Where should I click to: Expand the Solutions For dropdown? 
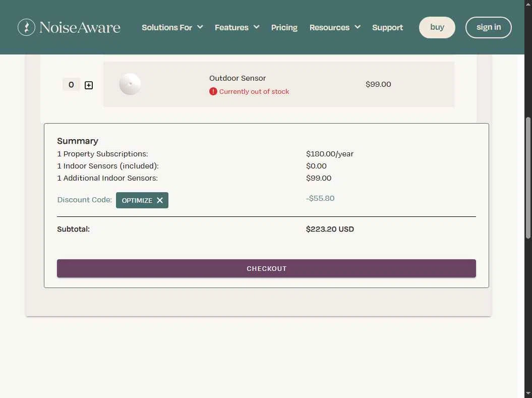(x=172, y=27)
